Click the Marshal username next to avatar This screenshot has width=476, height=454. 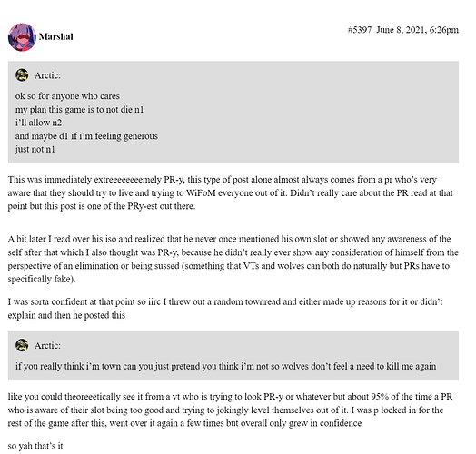(55, 36)
